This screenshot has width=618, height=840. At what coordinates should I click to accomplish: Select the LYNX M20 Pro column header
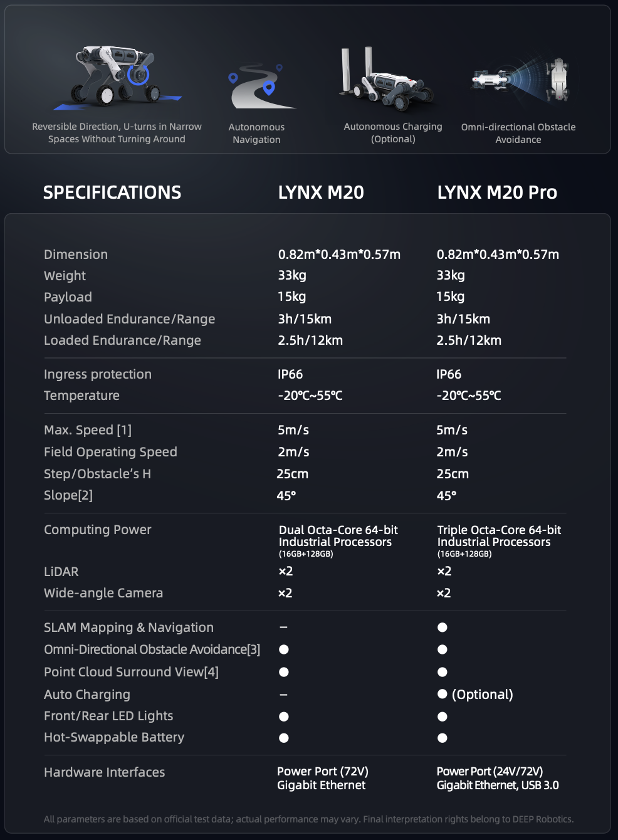point(497,192)
